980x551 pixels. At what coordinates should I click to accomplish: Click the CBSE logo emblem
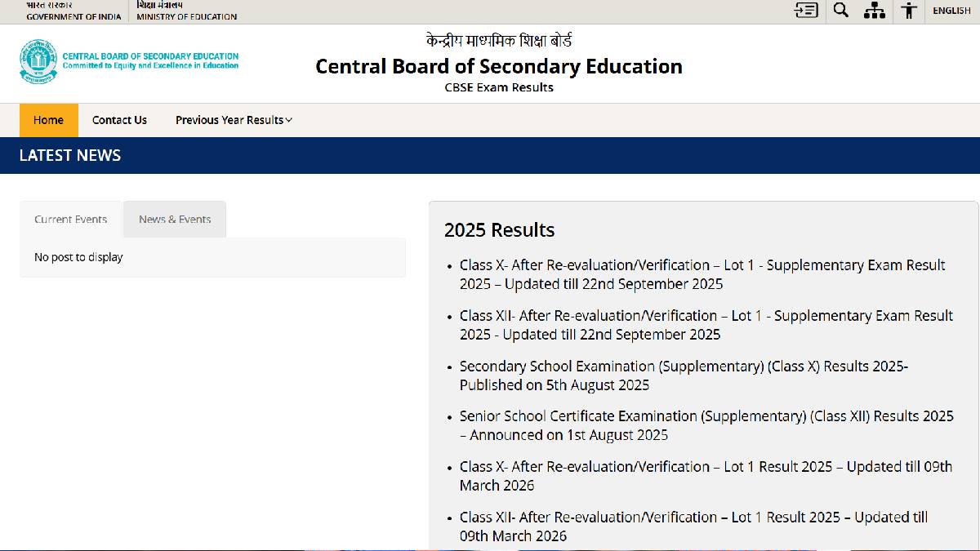(36, 60)
